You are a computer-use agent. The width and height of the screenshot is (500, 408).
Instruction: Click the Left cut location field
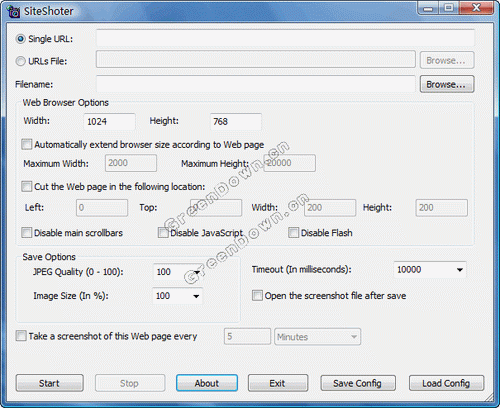(x=102, y=208)
